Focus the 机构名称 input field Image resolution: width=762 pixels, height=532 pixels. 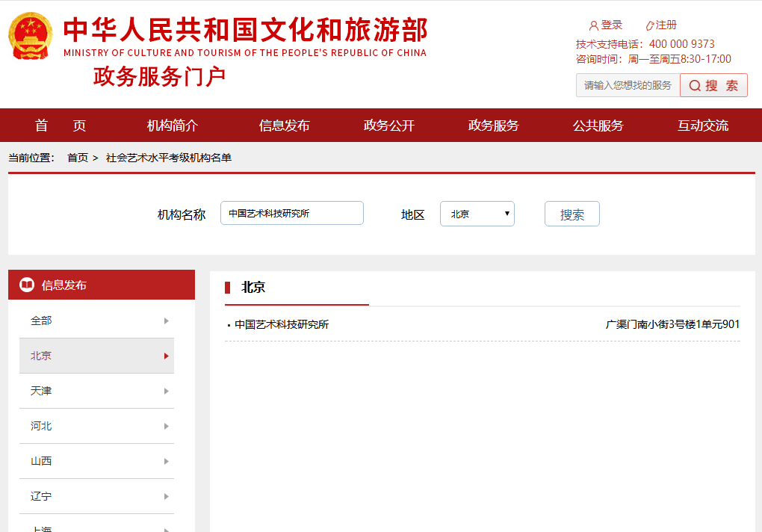291,214
